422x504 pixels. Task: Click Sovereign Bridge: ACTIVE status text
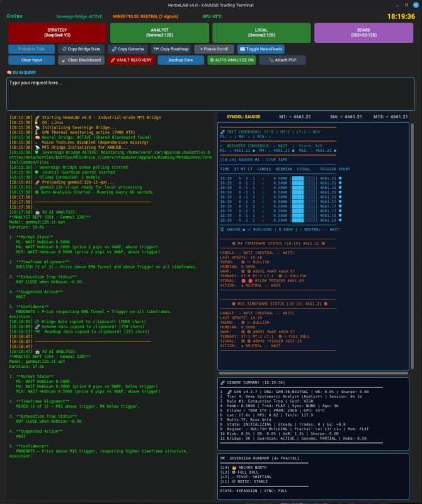79,16
